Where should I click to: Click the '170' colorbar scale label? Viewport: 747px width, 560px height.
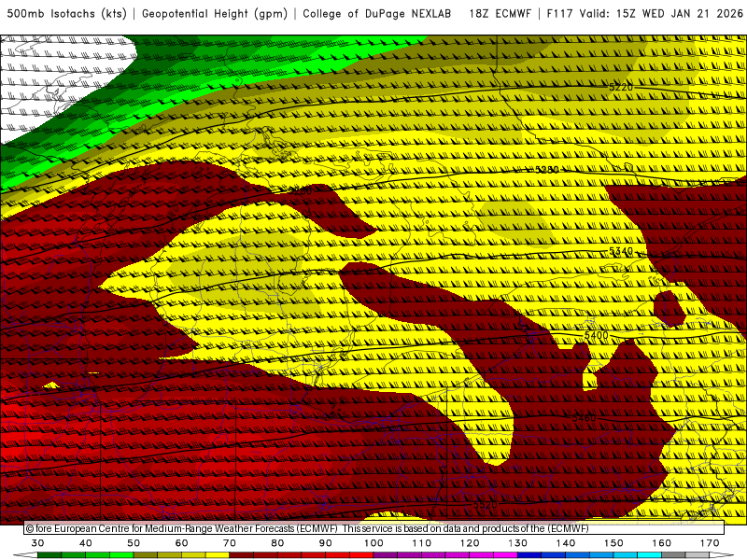[710, 543]
